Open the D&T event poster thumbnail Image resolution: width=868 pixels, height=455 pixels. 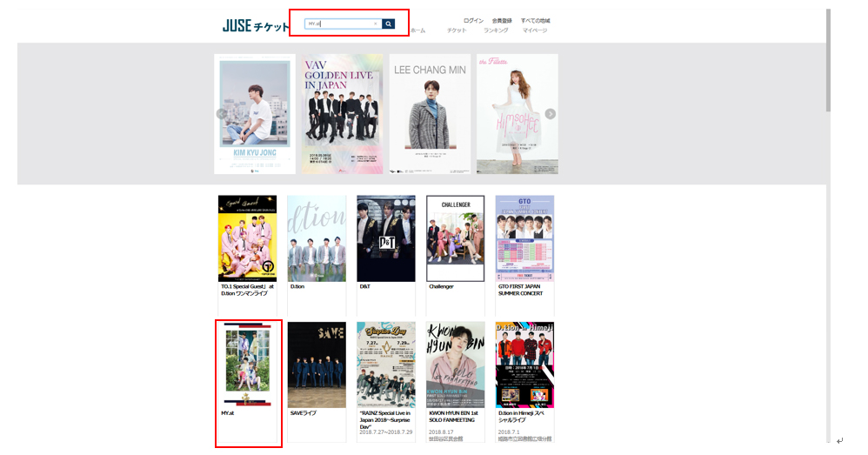pos(386,238)
